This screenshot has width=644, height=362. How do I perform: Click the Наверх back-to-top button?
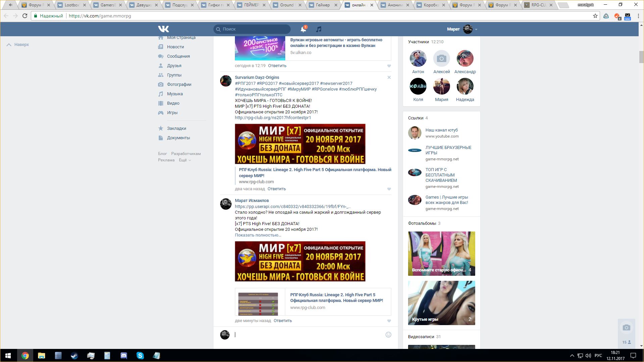(18, 45)
